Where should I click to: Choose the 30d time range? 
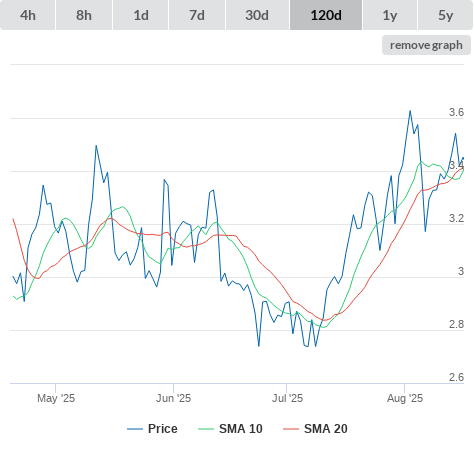click(257, 15)
